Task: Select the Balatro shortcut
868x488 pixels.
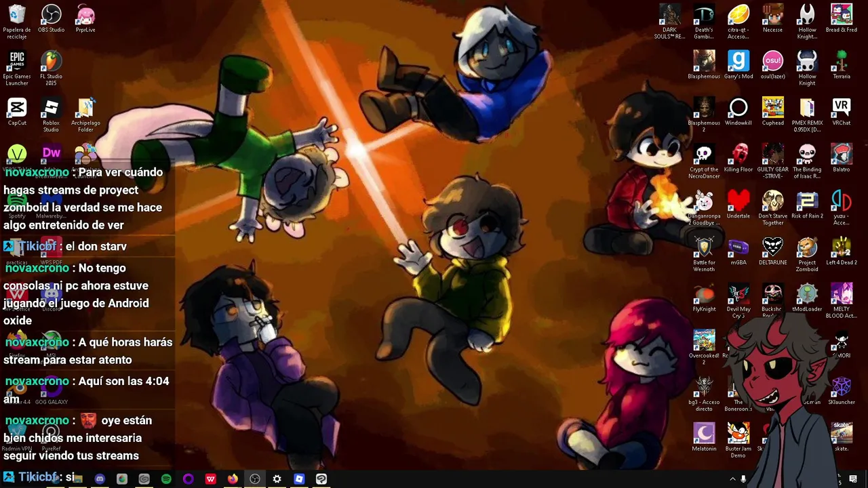Action: tap(841, 159)
